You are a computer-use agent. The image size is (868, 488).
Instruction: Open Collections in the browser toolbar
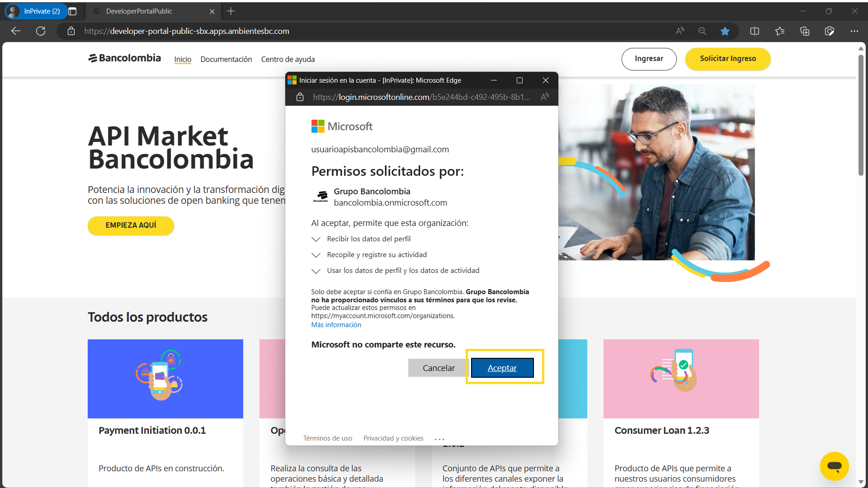[x=804, y=31]
